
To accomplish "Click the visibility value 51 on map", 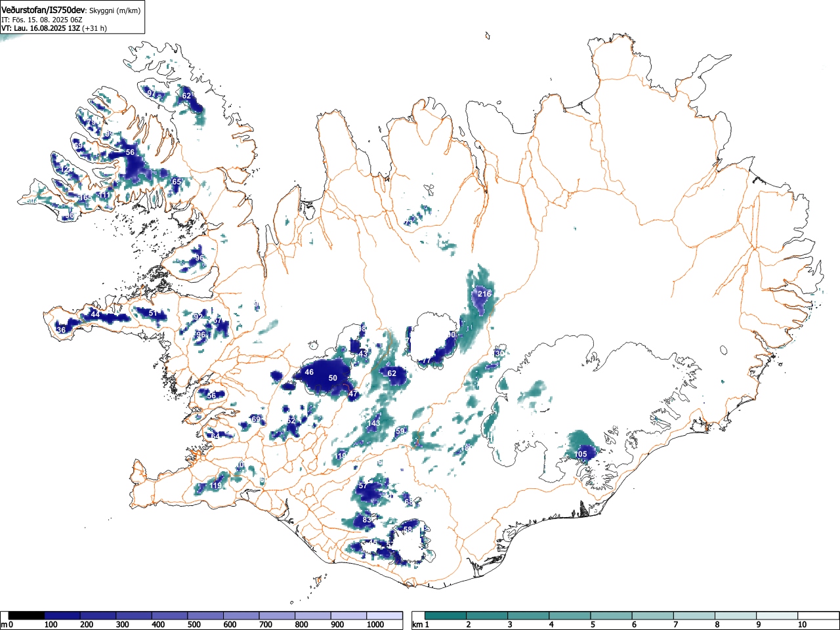I will pos(153,313).
